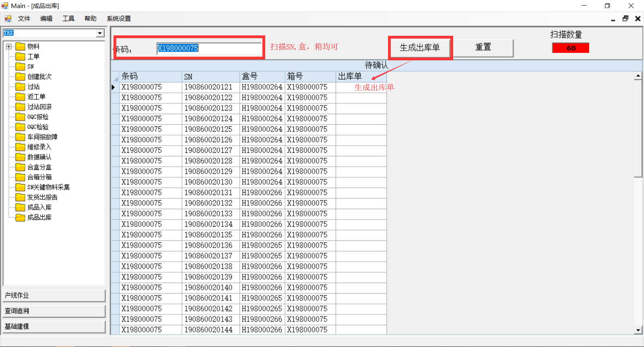Open the 成品出库 folder node
Viewport: 644px width, 347px height.
coord(39,218)
